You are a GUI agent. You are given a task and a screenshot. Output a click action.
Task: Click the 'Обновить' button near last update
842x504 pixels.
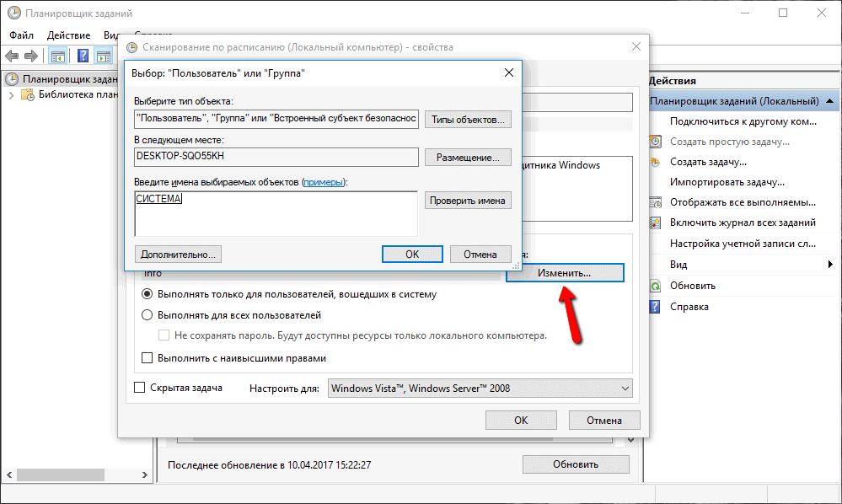click(576, 464)
